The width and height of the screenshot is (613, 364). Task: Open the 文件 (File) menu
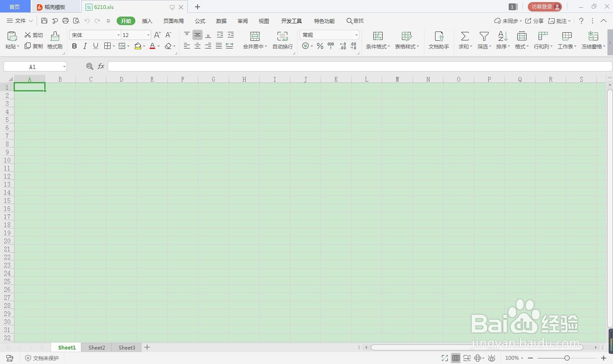click(20, 20)
